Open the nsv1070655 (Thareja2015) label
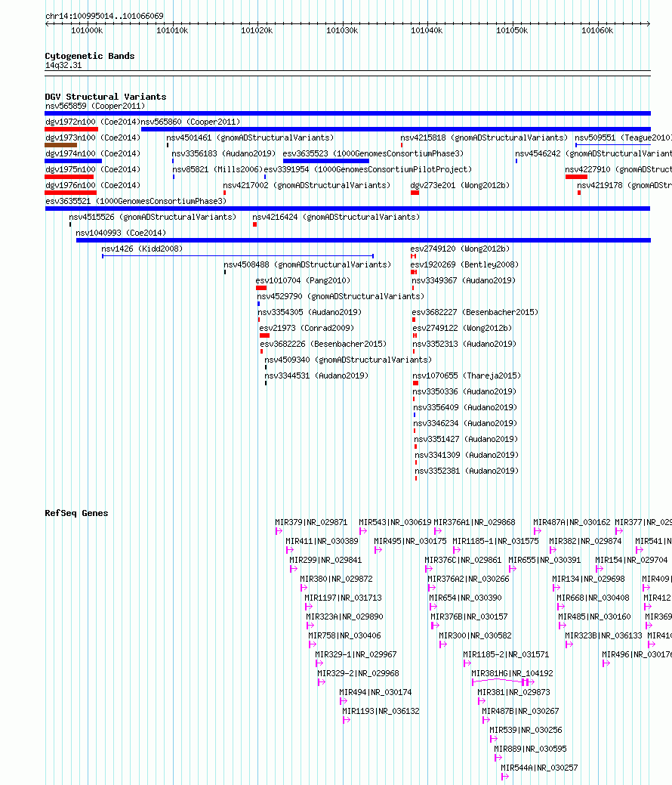The width and height of the screenshot is (672, 785). [x=467, y=376]
